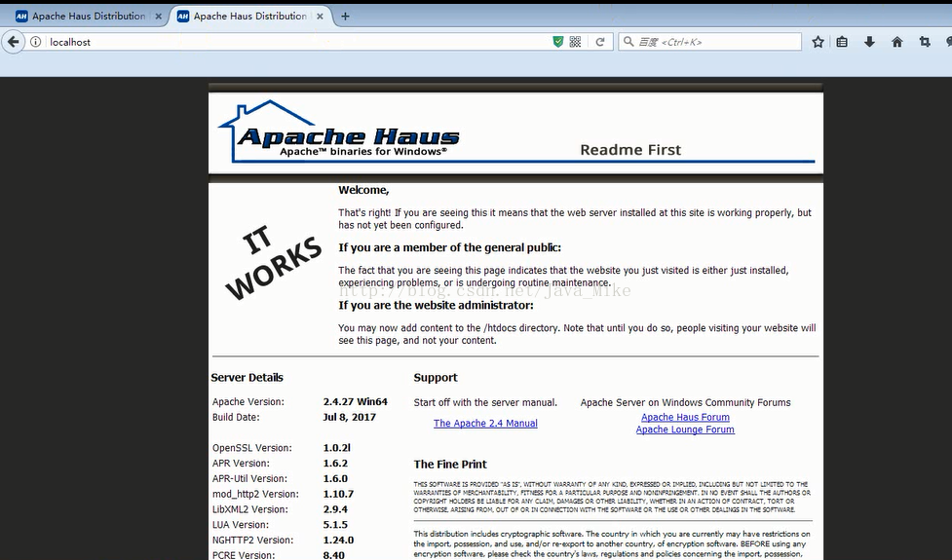
Task: Visit the Apache Haus Forum link
Action: pos(685,418)
